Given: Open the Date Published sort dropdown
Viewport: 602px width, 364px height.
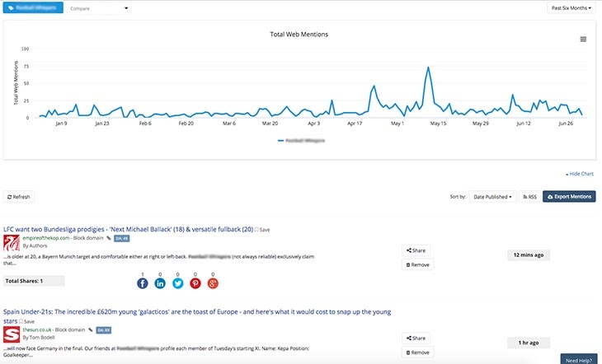Looking at the screenshot, I should point(493,197).
